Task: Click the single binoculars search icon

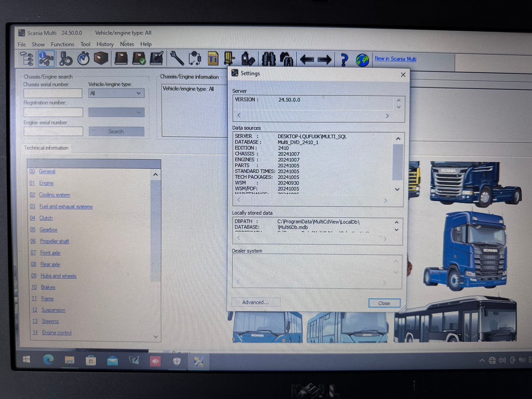Action: tap(268, 59)
